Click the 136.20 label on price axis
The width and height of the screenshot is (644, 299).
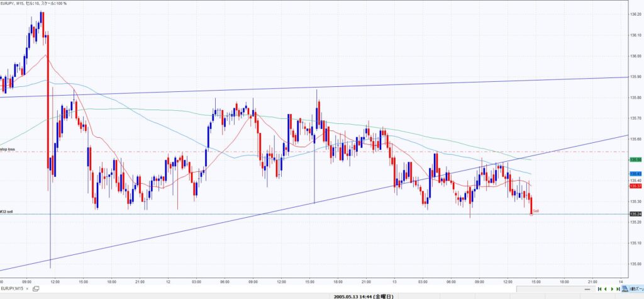tap(635, 14)
